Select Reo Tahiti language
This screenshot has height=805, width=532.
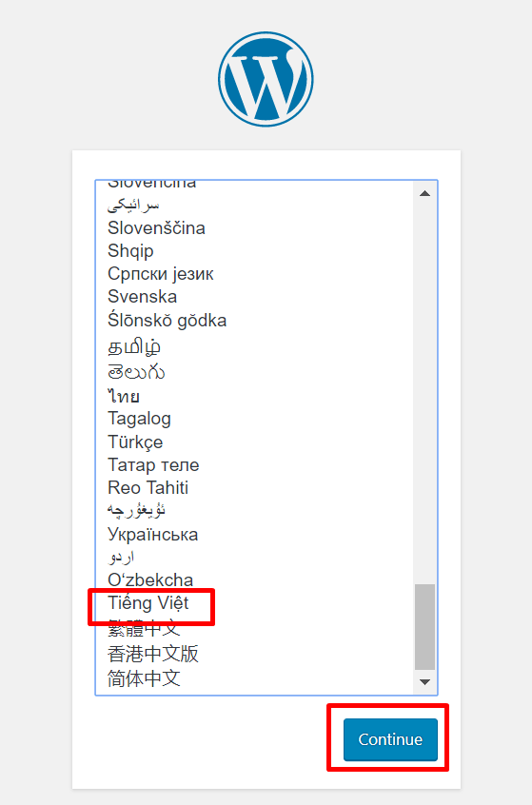[148, 488]
